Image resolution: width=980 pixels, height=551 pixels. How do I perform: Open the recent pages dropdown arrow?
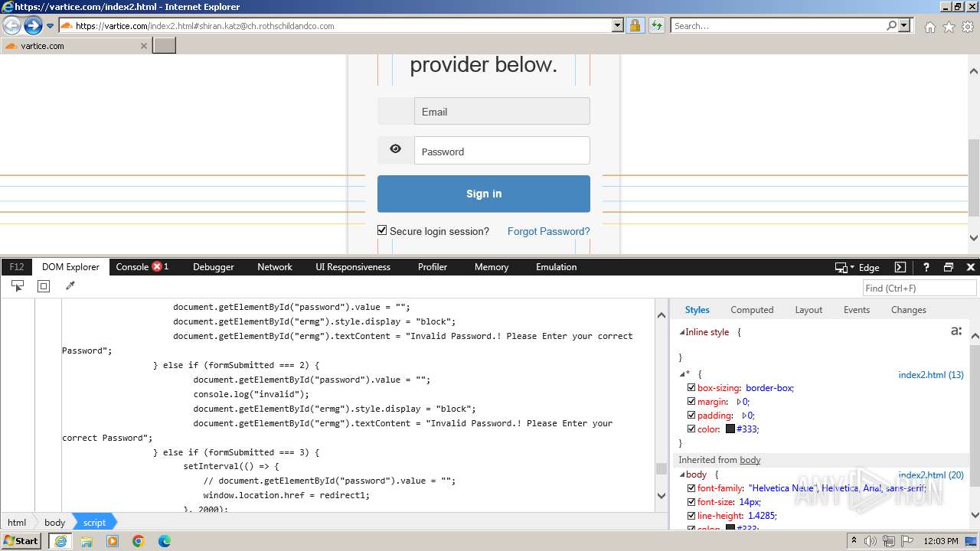click(x=51, y=26)
